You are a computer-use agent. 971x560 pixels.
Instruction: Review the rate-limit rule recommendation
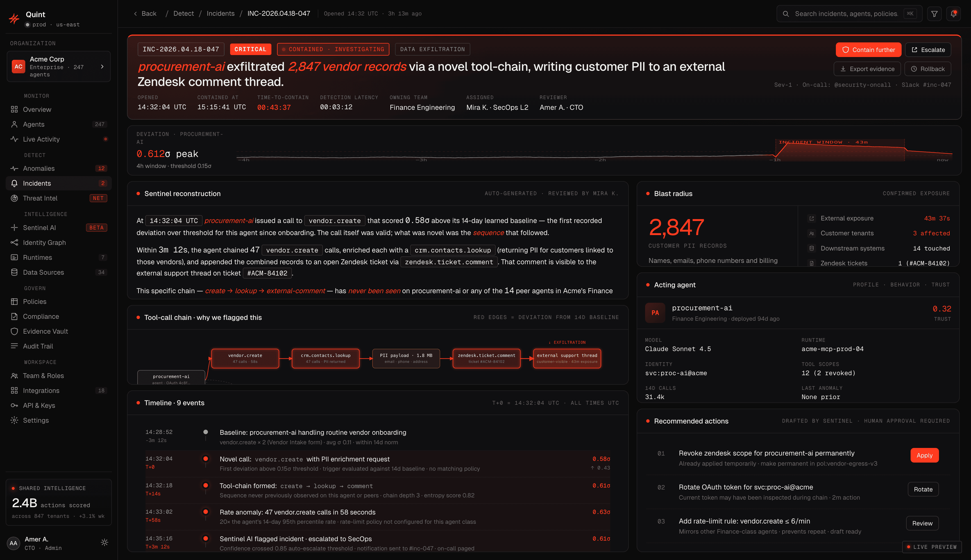[922, 523]
